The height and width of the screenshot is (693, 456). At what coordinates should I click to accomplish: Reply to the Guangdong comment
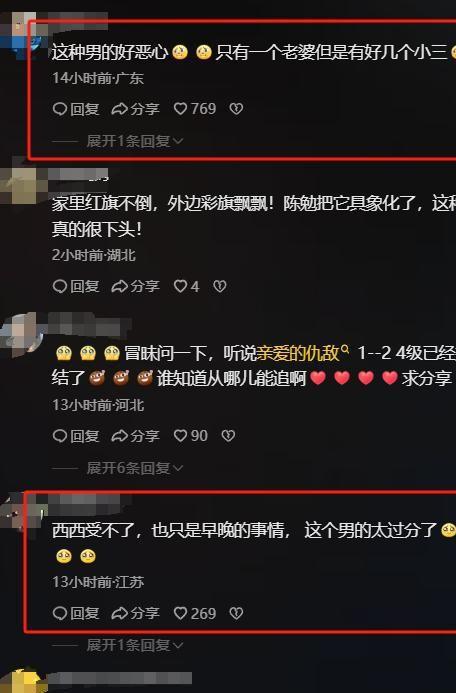(76, 109)
